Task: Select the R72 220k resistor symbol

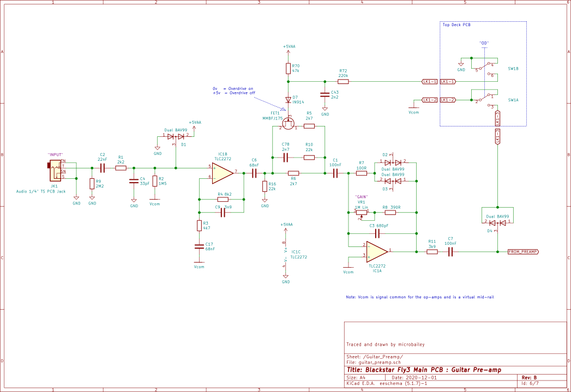Action: coord(343,81)
